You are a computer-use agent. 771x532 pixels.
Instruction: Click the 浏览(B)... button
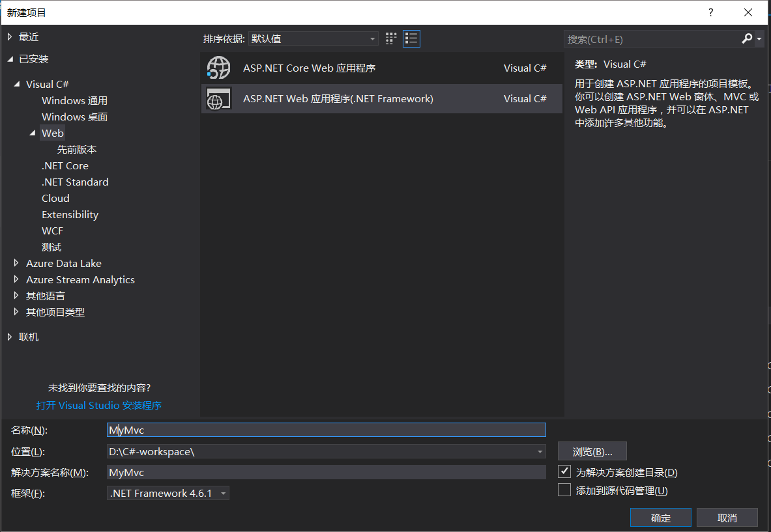pos(592,451)
